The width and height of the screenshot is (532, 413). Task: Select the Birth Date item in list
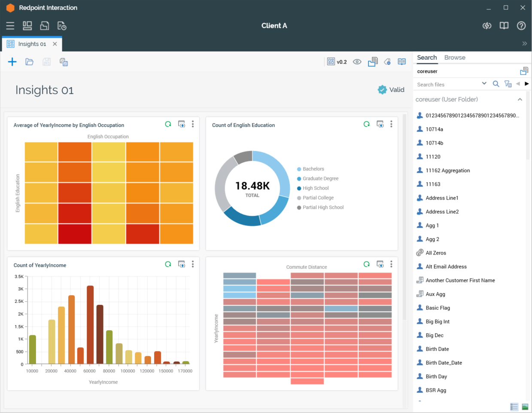[437, 349]
